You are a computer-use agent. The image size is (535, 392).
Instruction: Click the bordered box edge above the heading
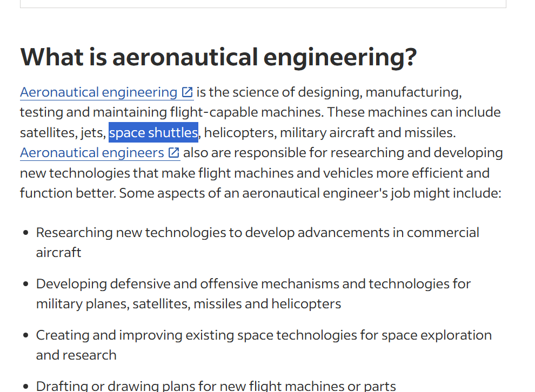pyautogui.click(x=263, y=7)
